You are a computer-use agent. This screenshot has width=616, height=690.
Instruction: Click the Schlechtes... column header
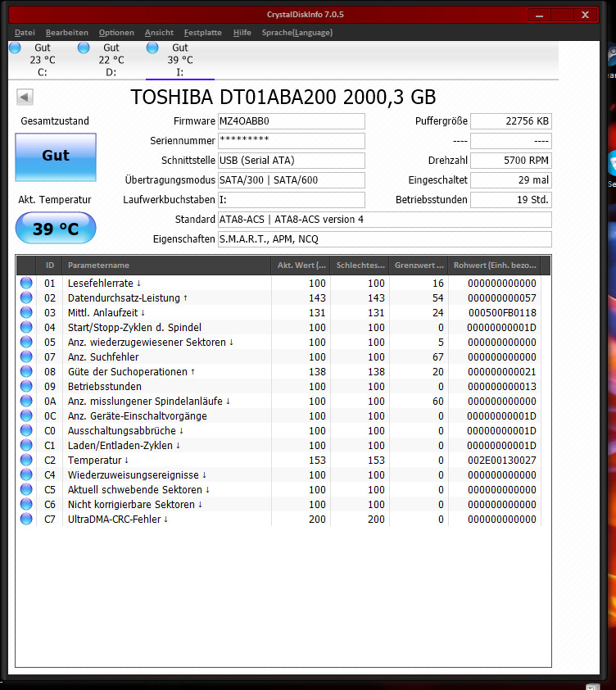coord(360,265)
